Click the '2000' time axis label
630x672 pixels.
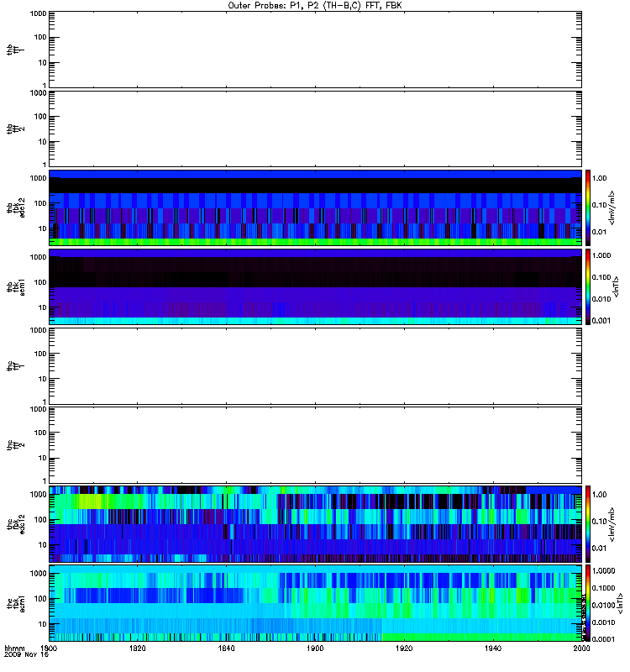[581, 648]
